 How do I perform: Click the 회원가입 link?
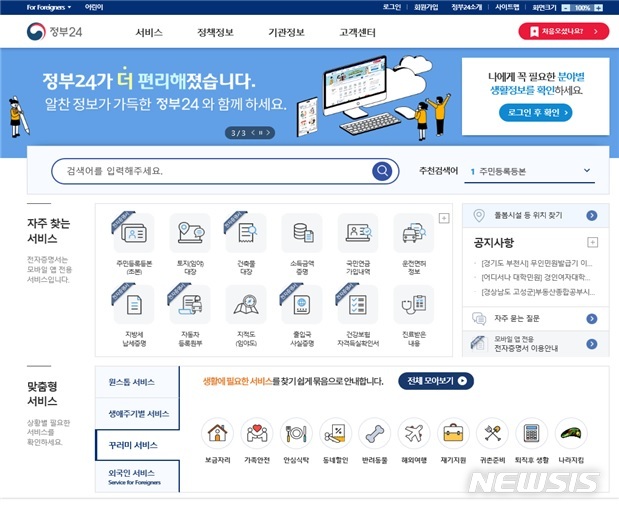pos(426,7)
